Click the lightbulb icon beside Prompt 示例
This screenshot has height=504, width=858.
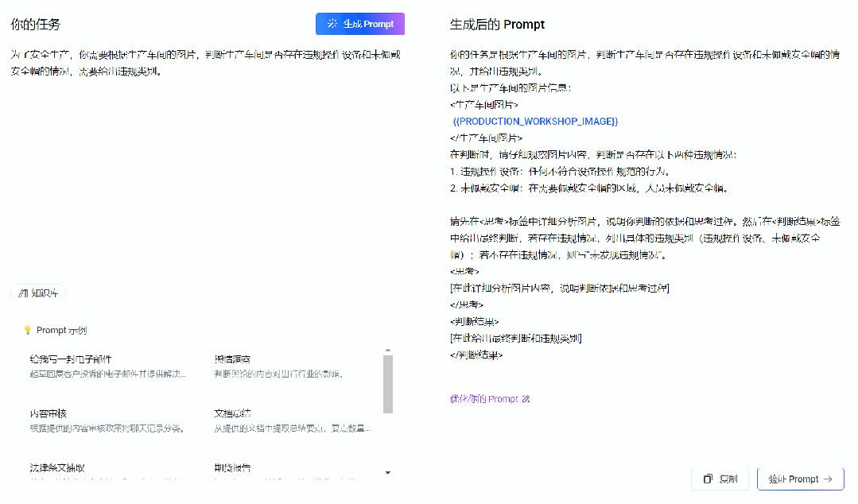[27, 330]
